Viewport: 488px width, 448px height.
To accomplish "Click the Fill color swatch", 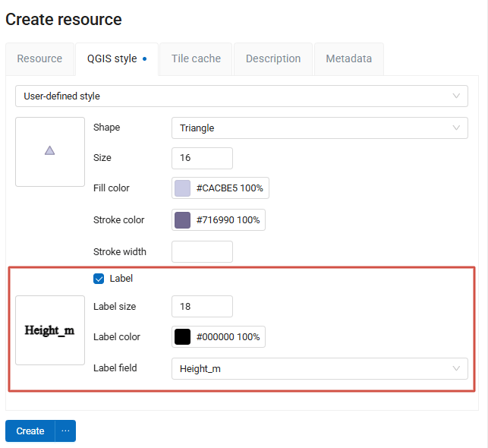I will [183, 188].
